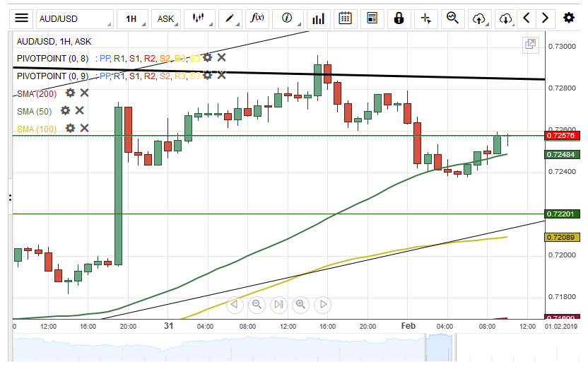The height and width of the screenshot is (367, 588).
Task: Click the green 0.72484 price label
Action: (562, 155)
